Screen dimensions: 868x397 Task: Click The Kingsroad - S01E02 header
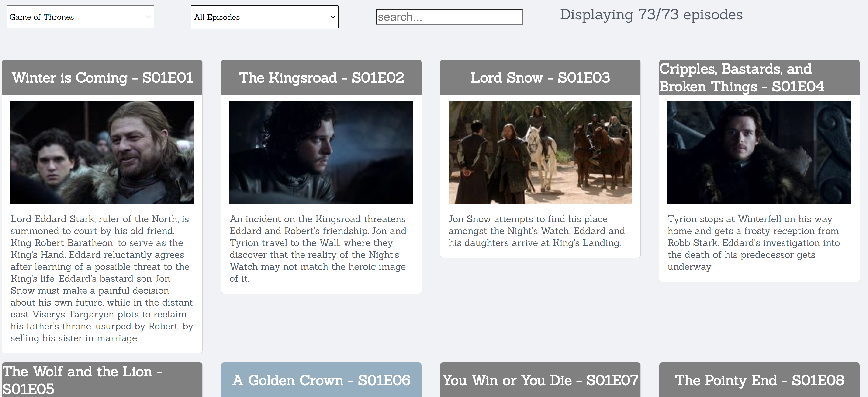(x=321, y=77)
